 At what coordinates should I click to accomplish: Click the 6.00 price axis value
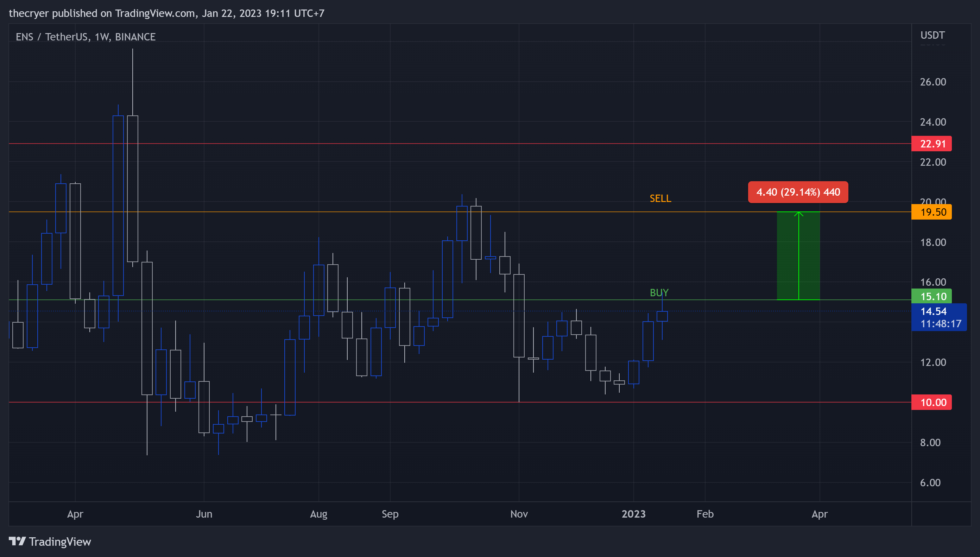pos(930,483)
